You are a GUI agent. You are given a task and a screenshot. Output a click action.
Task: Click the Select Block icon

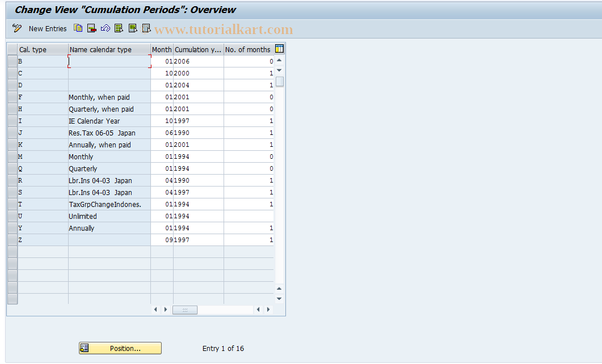point(132,28)
